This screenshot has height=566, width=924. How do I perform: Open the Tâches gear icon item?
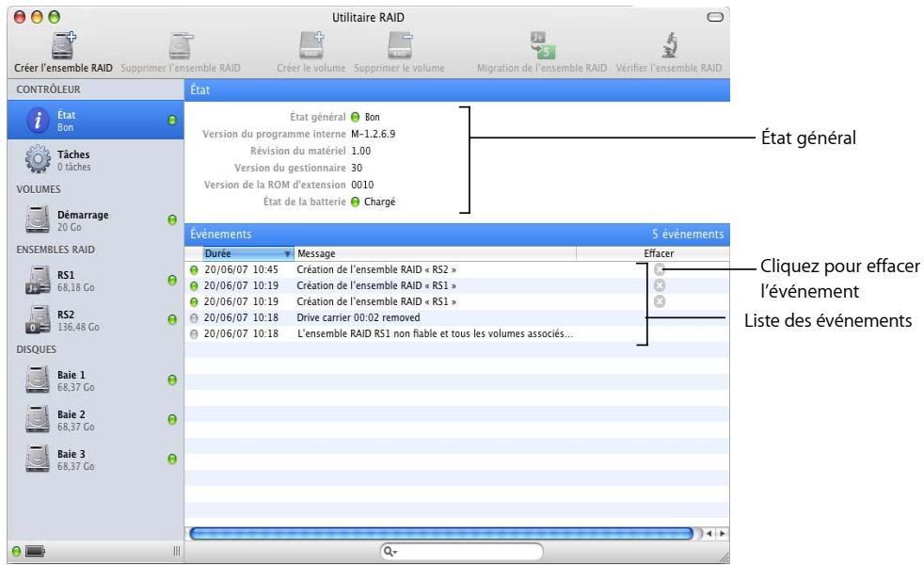point(39,160)
